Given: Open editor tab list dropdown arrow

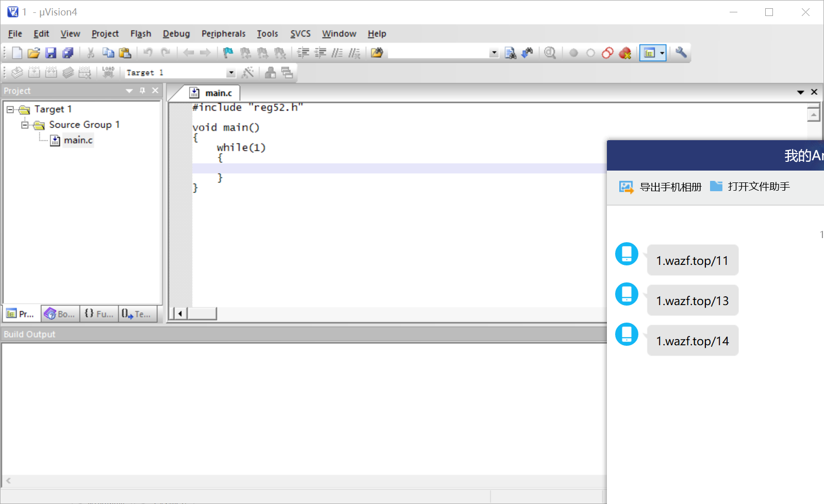Looking at the screenshot, I should click(800, 92).
